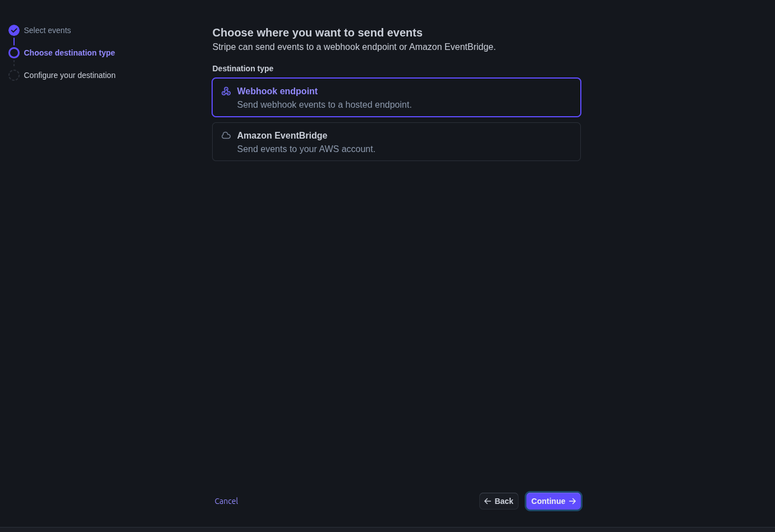Viewport: 775px width, 532px height.
Task: Click the webhook icon on the first option
Action: (226, 91)
